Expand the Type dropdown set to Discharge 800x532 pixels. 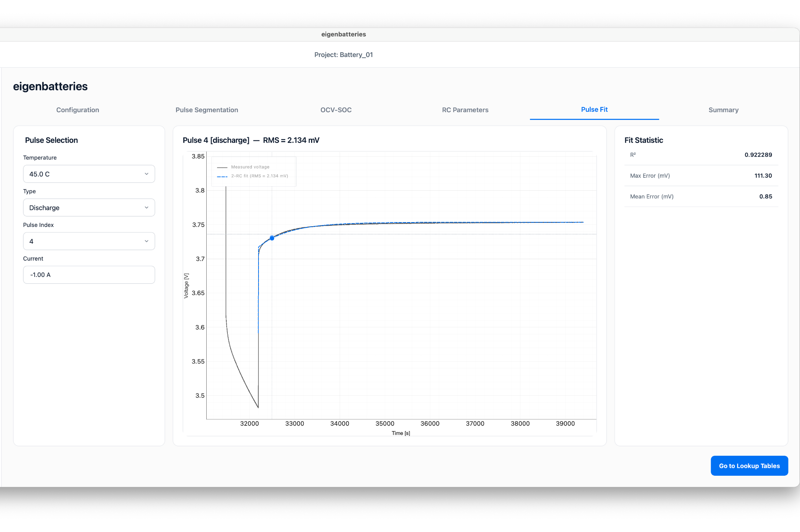[x=89, y=208]
